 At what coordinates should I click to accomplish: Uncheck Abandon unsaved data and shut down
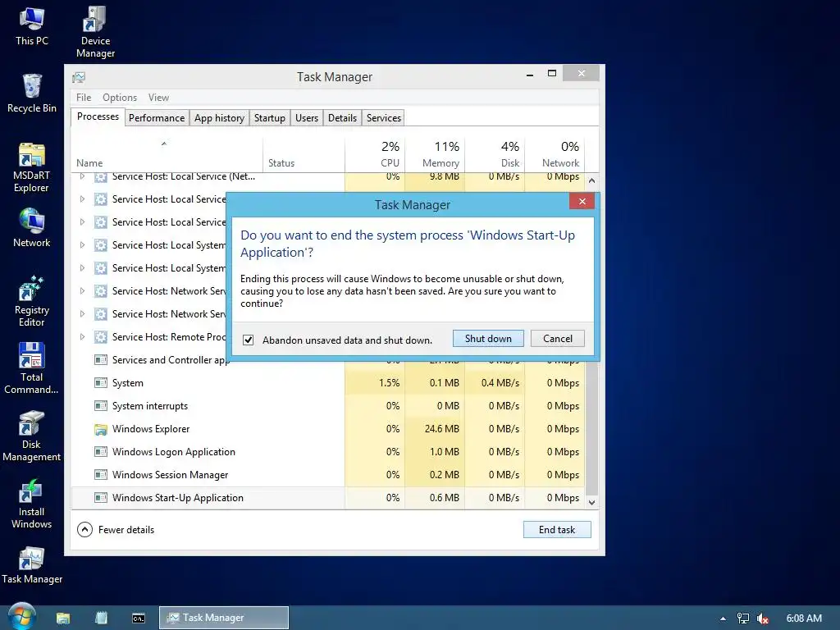click(x=248, y=340)
